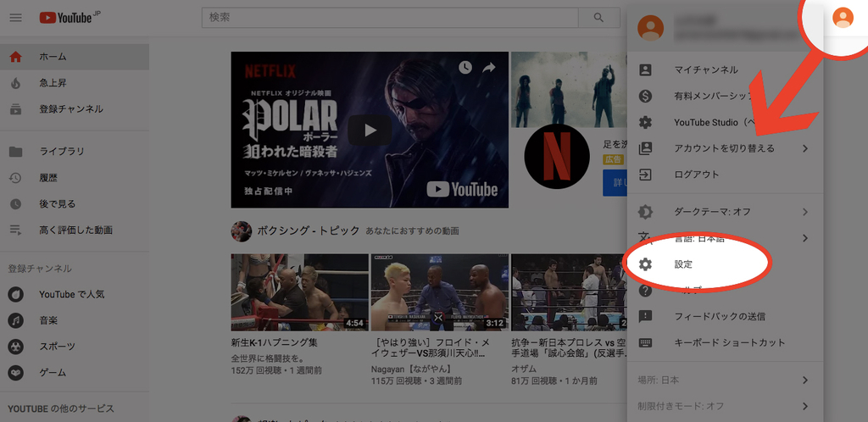Image resolution: width=868 pixels, height=422 pixels.
Task: Open スポーツ channel in sidebar
Action: click(75, 347)
